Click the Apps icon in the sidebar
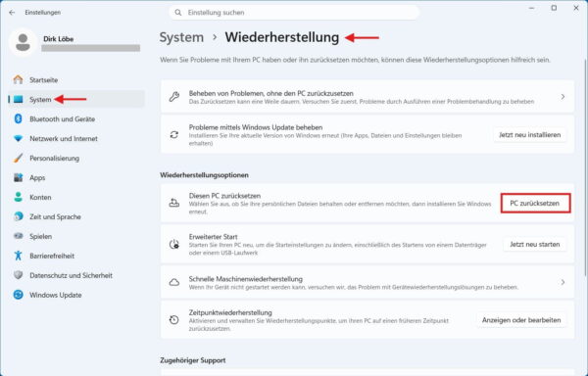 click(18, 177)
